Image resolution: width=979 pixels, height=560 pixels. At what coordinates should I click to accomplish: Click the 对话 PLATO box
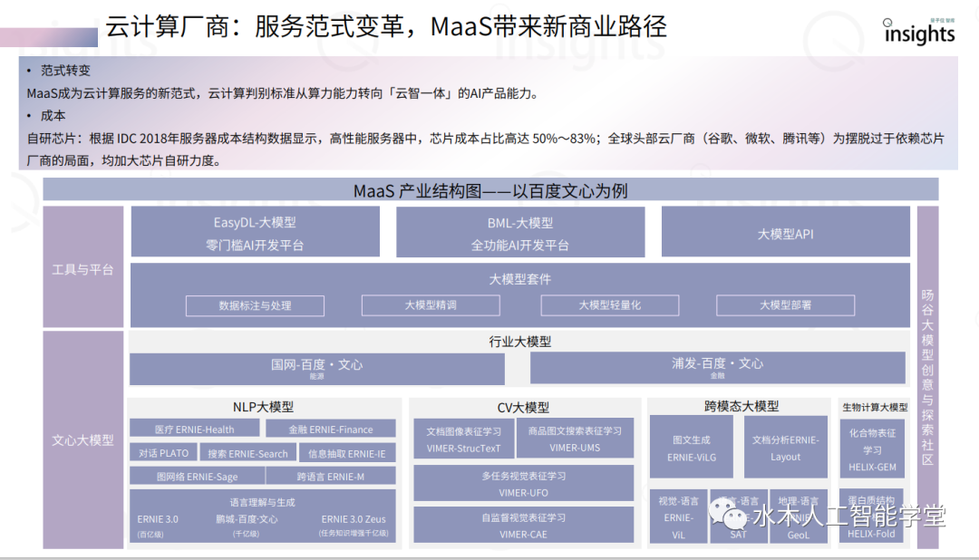[164, 453]
